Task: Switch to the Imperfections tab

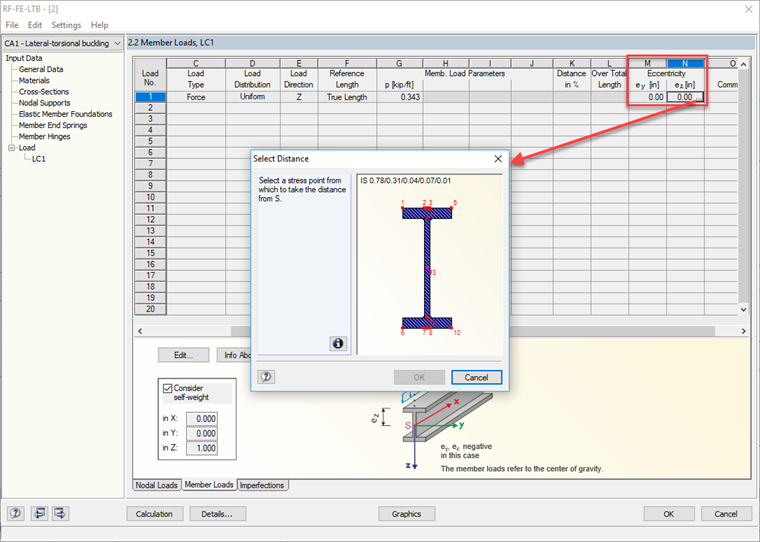Action: 262,485
